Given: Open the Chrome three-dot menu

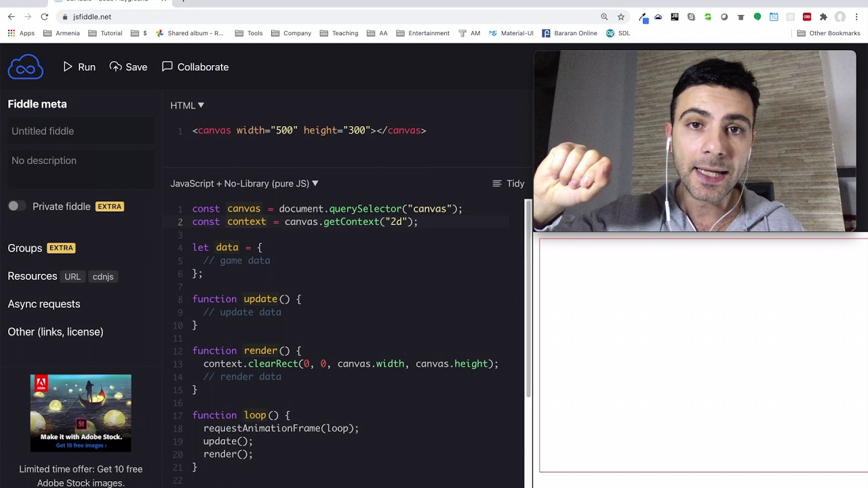Looking at the screenshot, I should (x=856, y=17).
